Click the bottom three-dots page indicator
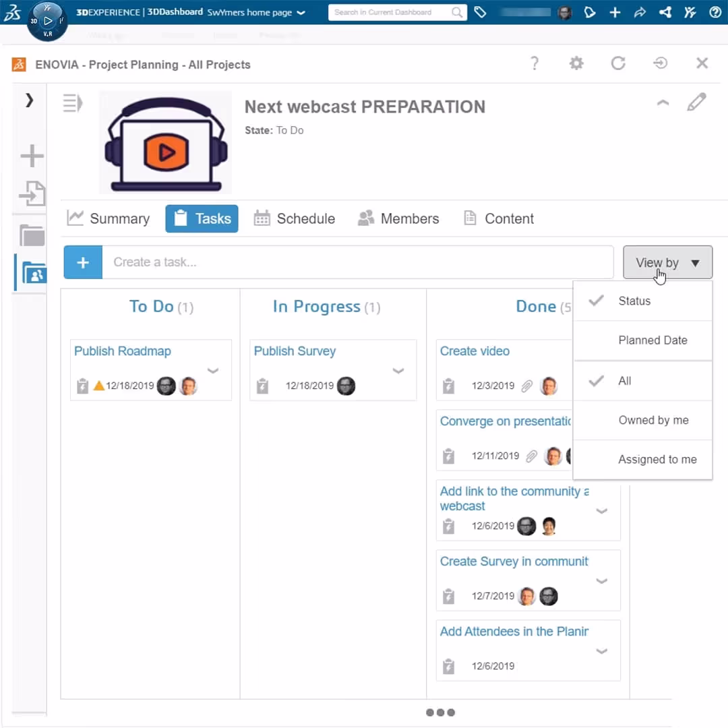This screenshot has height=728, width=728. (x=440, y=712)
